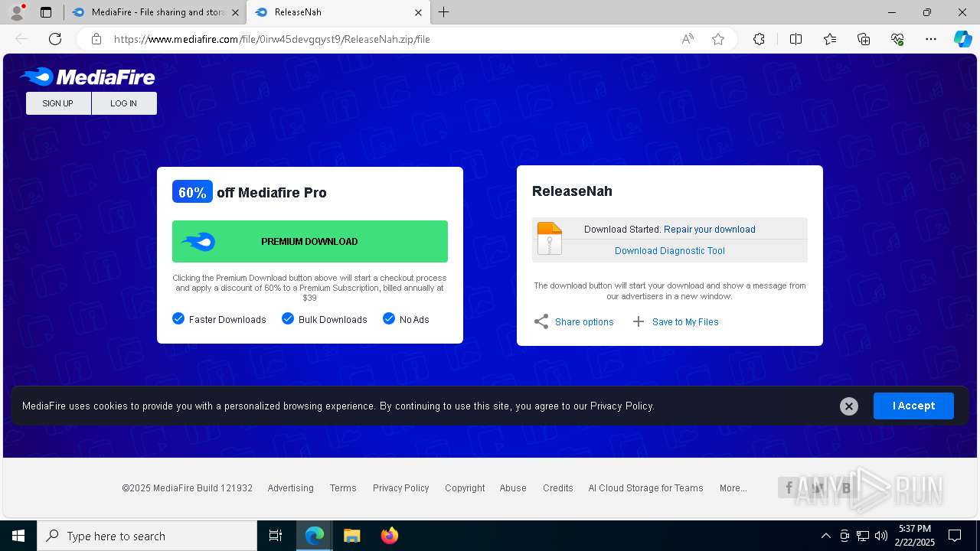The width and height of the screenshot is (980, 551).
Task: Click the SIGN UP button
Action: tap(58, 103)
